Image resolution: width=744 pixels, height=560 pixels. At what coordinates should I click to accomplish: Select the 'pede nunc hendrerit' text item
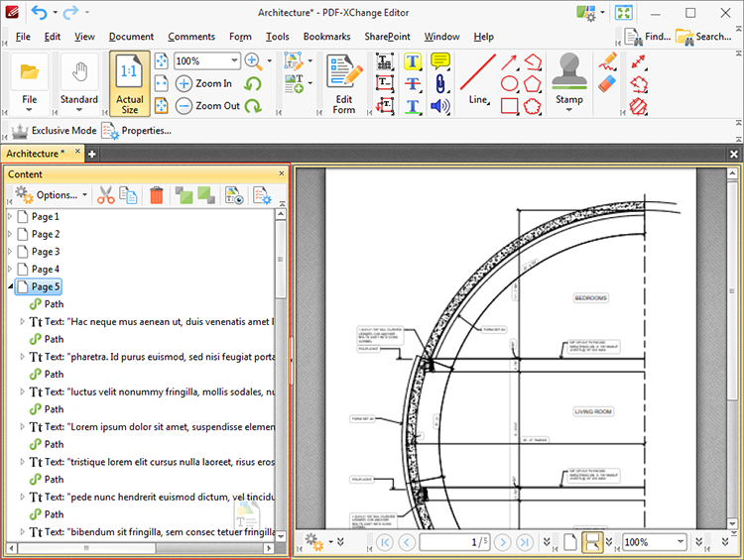152,497
